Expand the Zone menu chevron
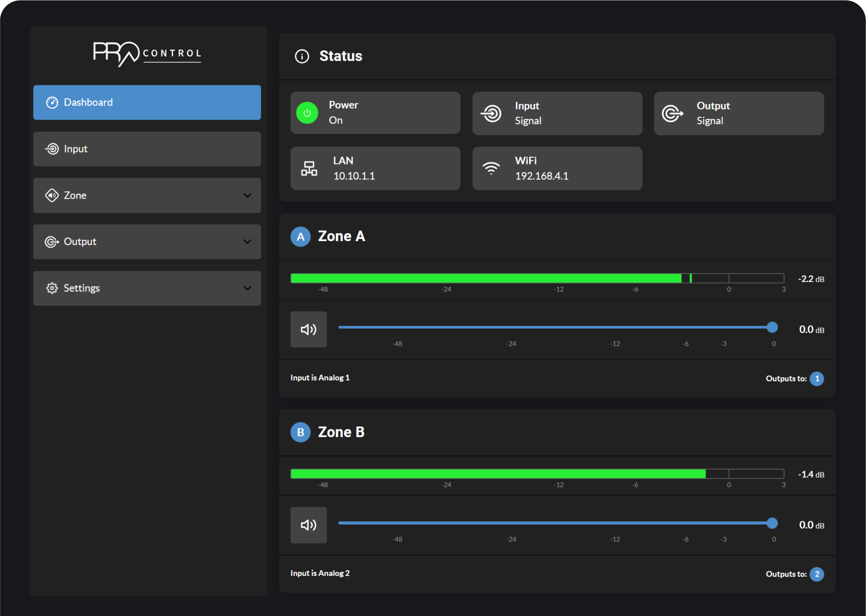This screenshot has height=616, width=866. [247, 196]
